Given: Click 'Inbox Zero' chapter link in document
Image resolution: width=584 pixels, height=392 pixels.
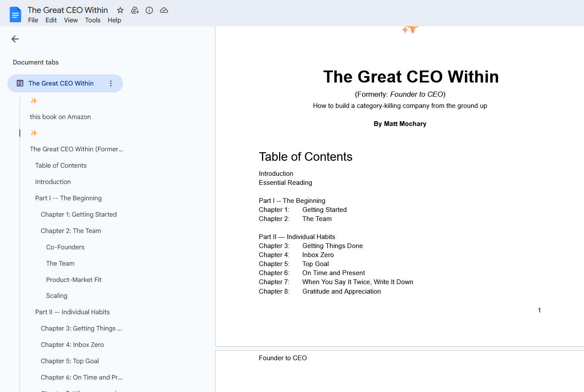Looking at the screenshot, I should pos(318,255).
